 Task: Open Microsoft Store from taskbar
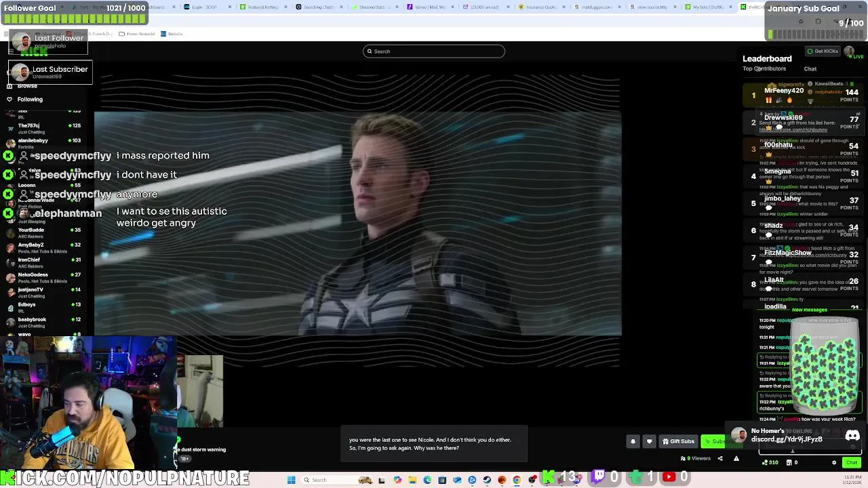pos(442,480)
